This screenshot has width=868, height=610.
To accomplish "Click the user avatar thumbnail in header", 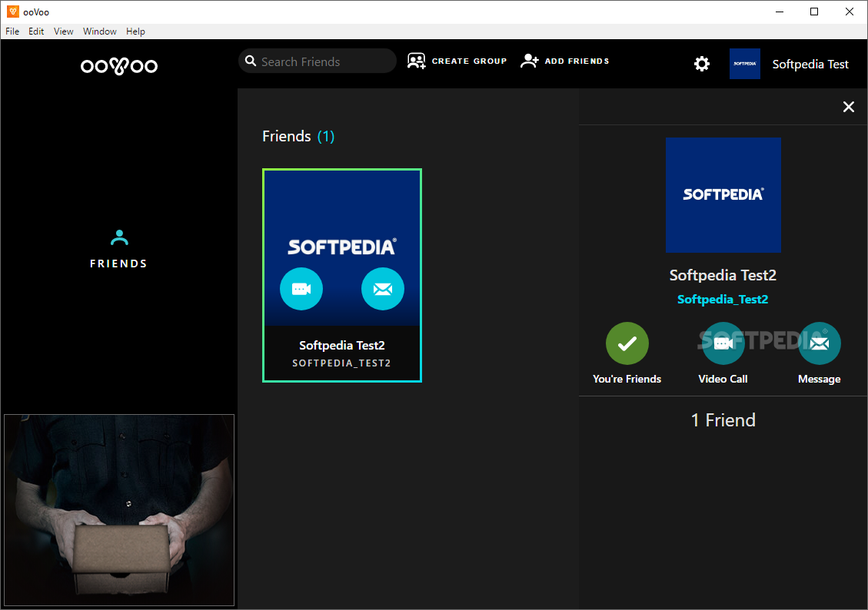I will [x=744, y=64].
